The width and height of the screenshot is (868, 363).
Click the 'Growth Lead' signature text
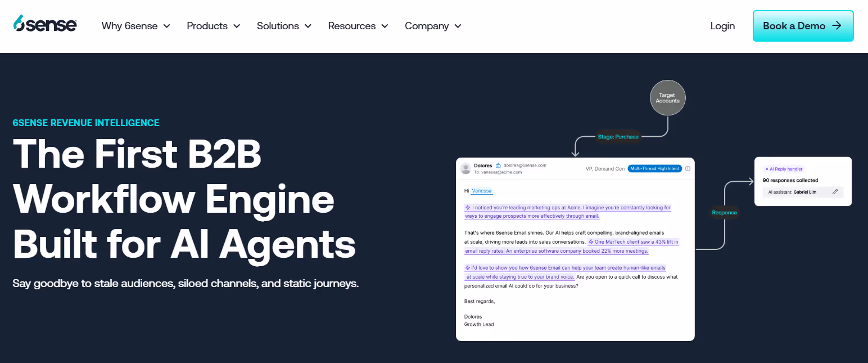479,324
